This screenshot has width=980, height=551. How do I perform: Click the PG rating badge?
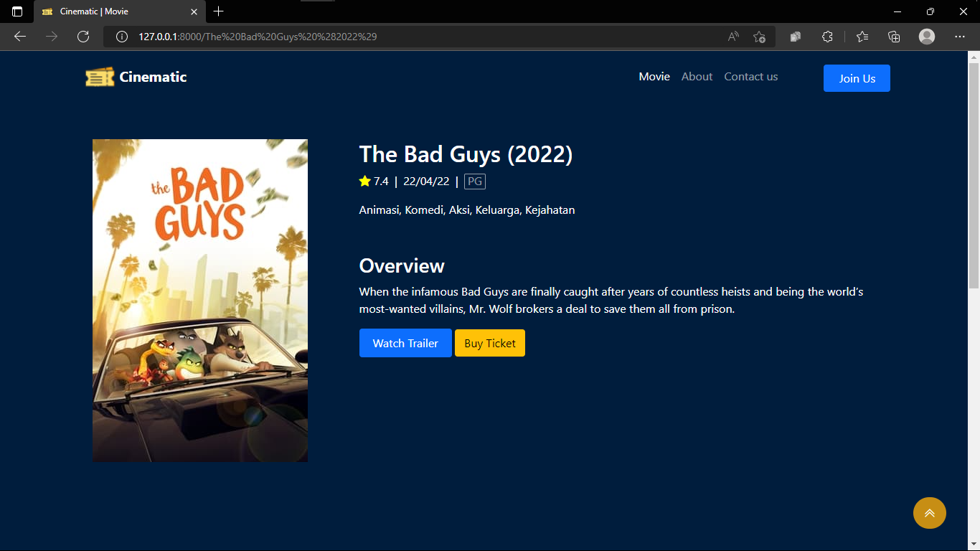point(475,182)
